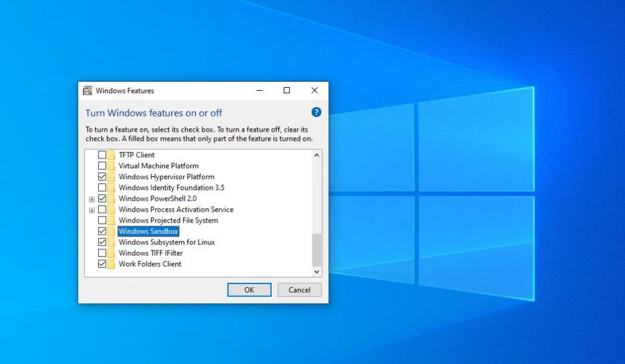Image resolution: width=625 pixels, height=364 pixels.
Task: Select the Work Folders Client label
Action: 150,264
